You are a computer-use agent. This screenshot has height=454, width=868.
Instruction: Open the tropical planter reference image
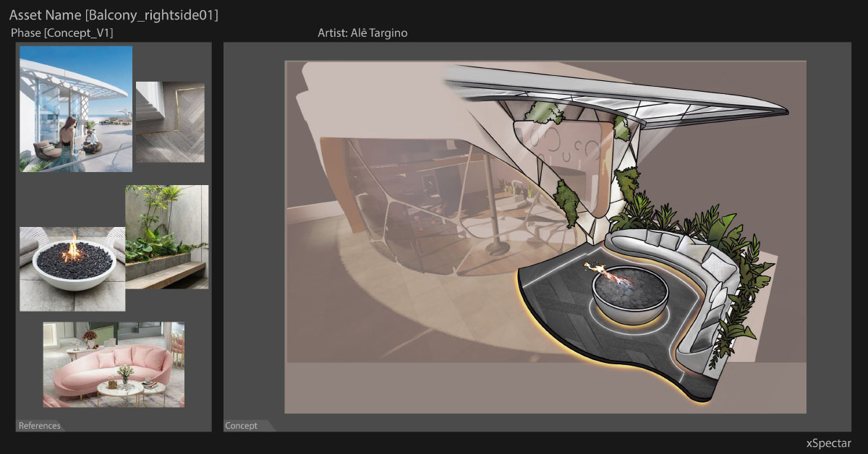click(x=166, y=236)
